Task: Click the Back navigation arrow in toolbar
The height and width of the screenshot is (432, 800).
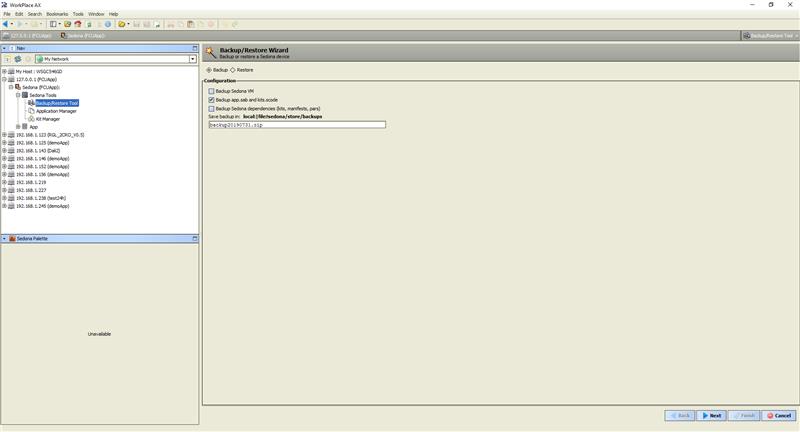Action: coord(5,24)
